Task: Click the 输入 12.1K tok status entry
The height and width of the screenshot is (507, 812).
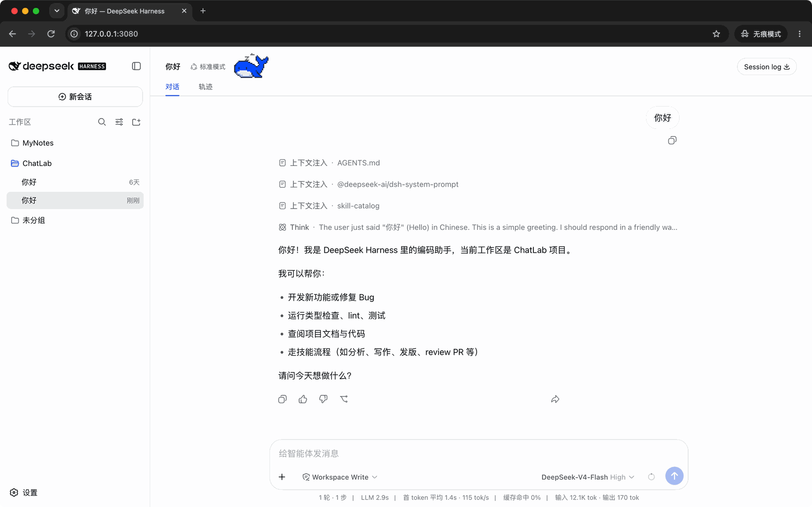Action: tap(576, 498)
